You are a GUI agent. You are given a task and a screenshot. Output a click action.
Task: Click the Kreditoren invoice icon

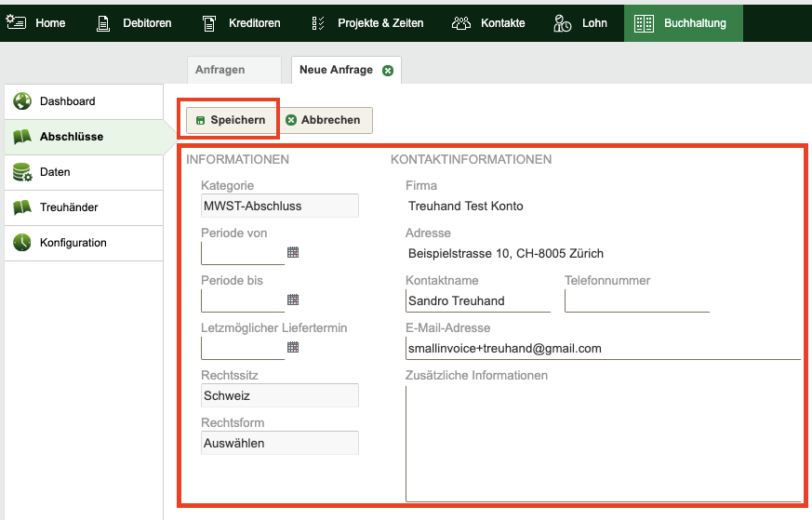(208, 23)
